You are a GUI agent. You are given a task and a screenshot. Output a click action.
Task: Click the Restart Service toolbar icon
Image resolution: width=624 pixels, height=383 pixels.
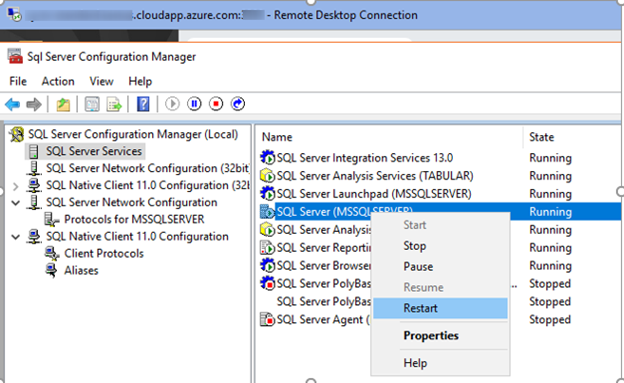[238, 104]
